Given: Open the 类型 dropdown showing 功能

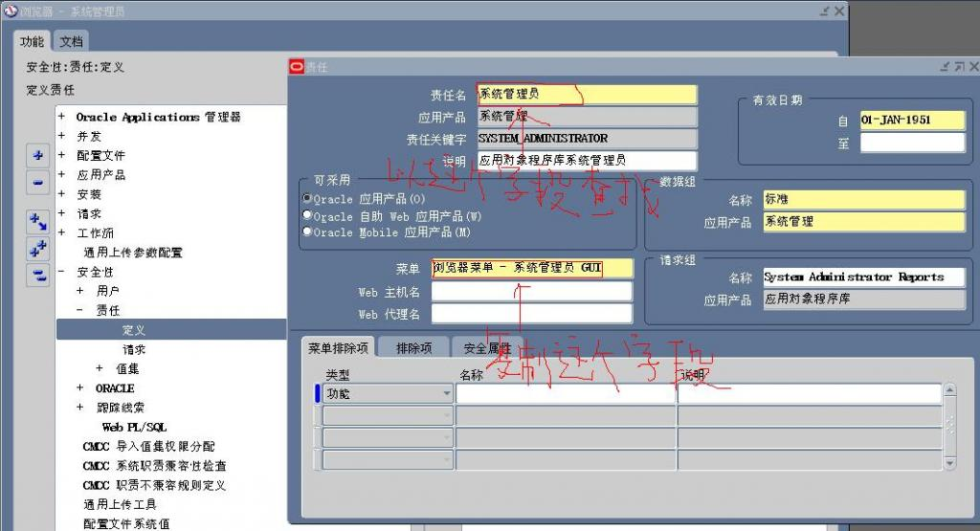Looking at the screenshot, I should pyautogui.click(x=446, y=393).
